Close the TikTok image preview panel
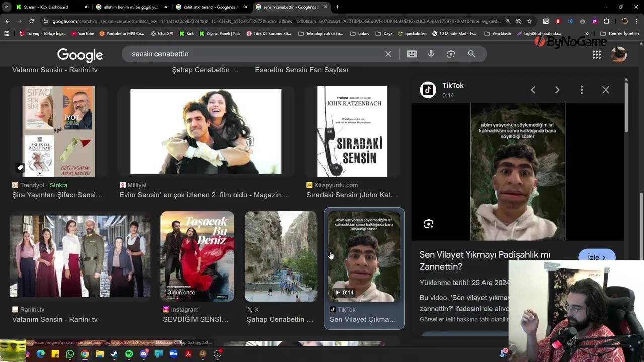644x362 pixels. (x=606, y=90)
